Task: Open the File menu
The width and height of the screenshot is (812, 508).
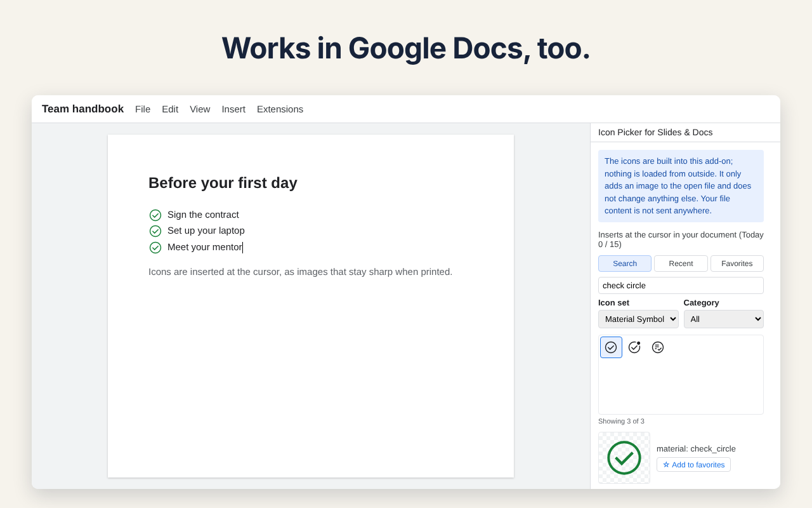Action: [143, 109]
